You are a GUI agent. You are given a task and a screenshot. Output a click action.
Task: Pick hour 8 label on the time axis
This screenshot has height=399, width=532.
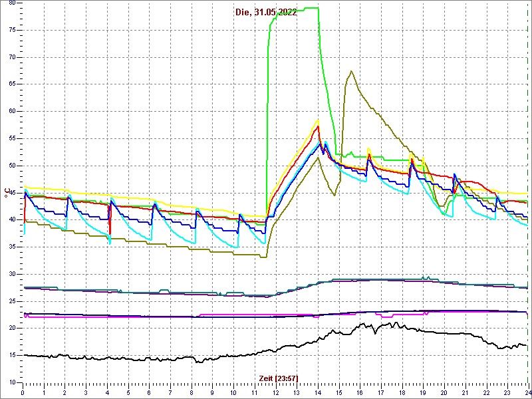click(x=191, y=393)
